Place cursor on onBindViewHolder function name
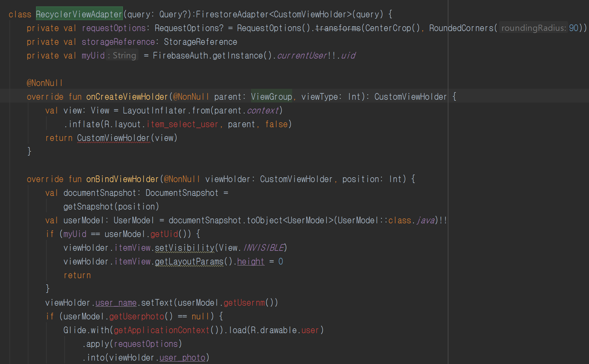 pyautogui.click(x=122, y=179)
